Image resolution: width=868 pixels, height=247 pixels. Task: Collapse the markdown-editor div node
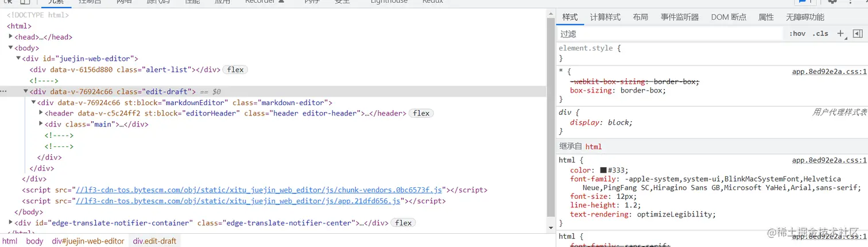point(33,102)
